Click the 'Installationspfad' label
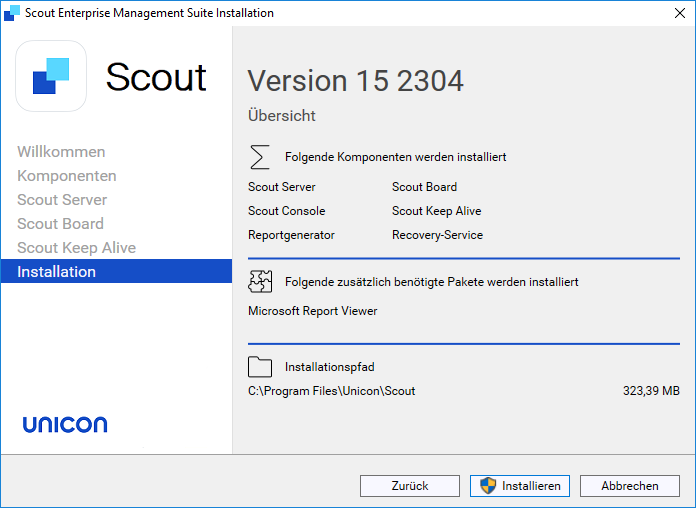Image resolution: width=696 pixels, height=508 pixels. tap(330, 367)
